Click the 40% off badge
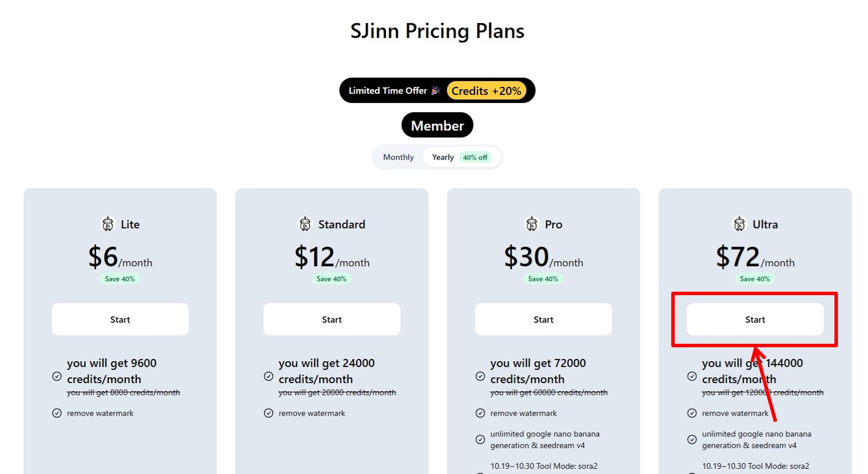The height and width of the screenshot is (474, 868). pos(475,157)
